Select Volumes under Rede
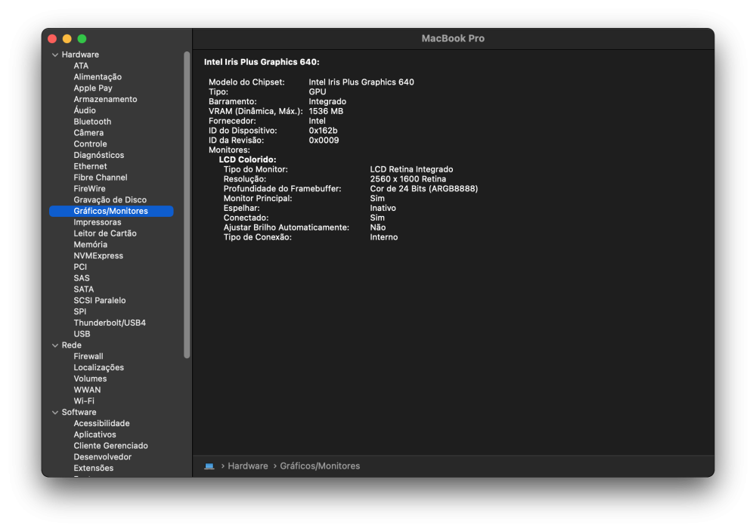The image size is (756, 532). click(90, 379)
